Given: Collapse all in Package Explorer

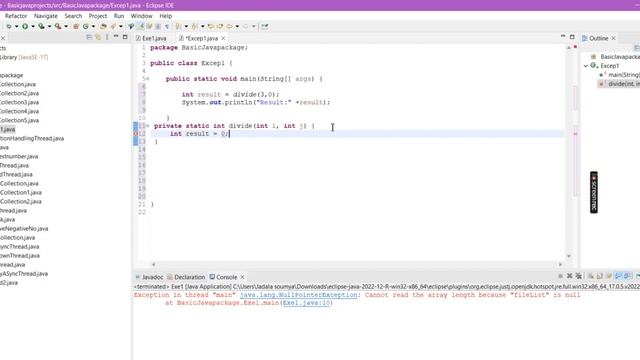Looking at the screenshot, I should [89, 37].
